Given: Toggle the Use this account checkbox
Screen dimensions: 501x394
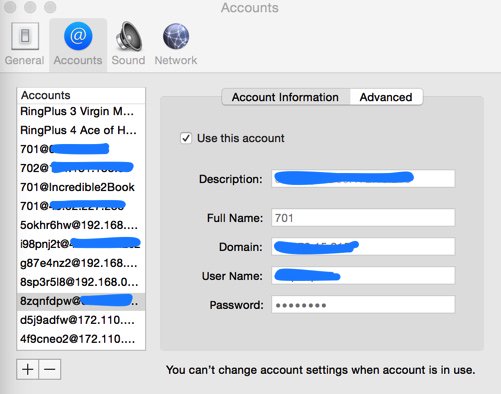Looking at the screenshot, I should [x=186, y=138].
